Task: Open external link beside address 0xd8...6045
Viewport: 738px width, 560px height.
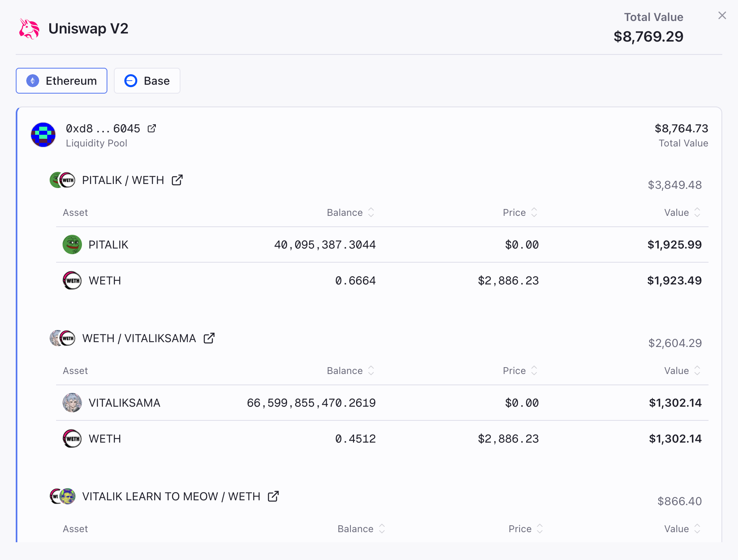Action: tap(152, 129)
